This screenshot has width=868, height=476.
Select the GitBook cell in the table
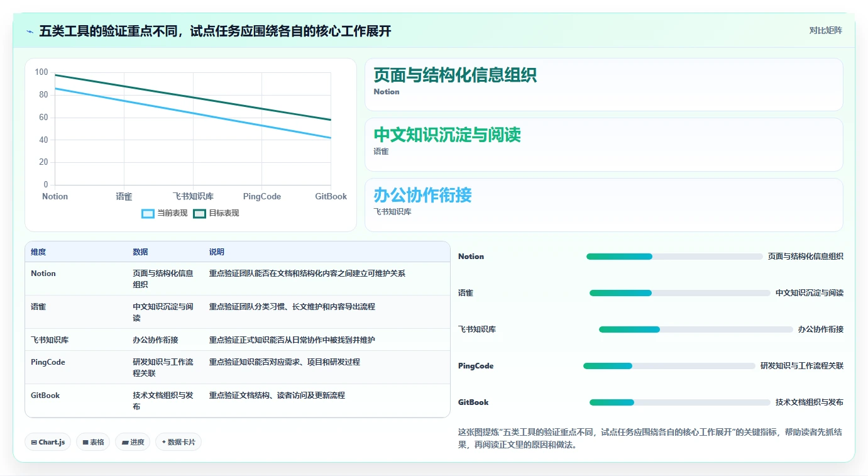[45, 396]
